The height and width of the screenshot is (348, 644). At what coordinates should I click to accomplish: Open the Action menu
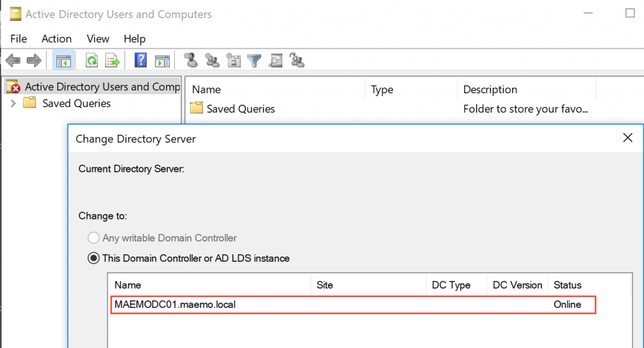(x=57, y=38)
